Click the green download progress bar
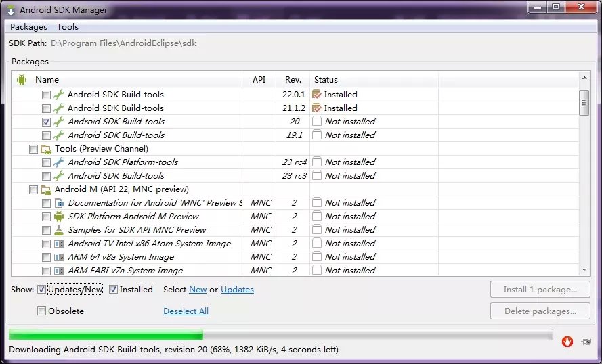The height and width of the screenshot is (364, 602). click(x=280, y=335)
